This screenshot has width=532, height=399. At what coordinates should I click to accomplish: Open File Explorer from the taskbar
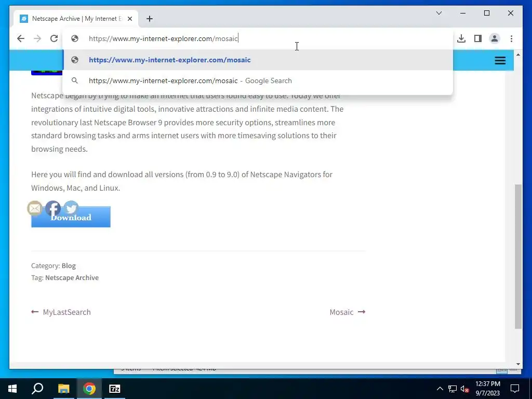63,389
